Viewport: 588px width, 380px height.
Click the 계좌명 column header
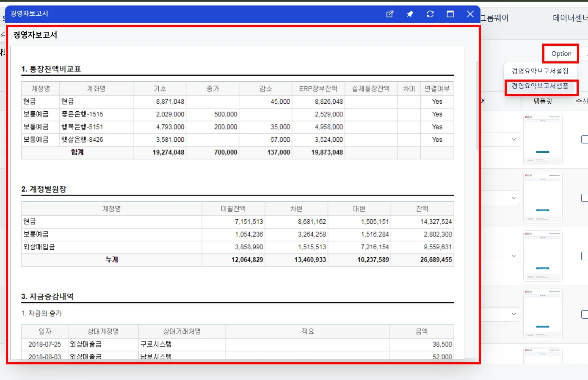tap(96, 88)
